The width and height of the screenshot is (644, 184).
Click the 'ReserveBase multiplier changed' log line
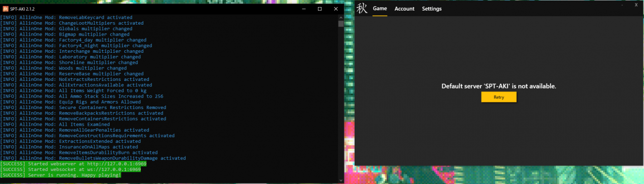point(72,73)
